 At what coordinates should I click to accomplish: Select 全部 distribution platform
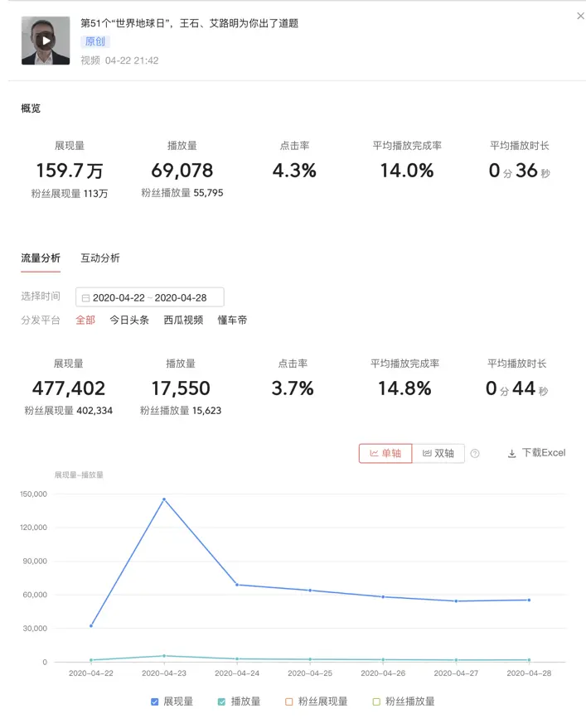coord(85,320)
